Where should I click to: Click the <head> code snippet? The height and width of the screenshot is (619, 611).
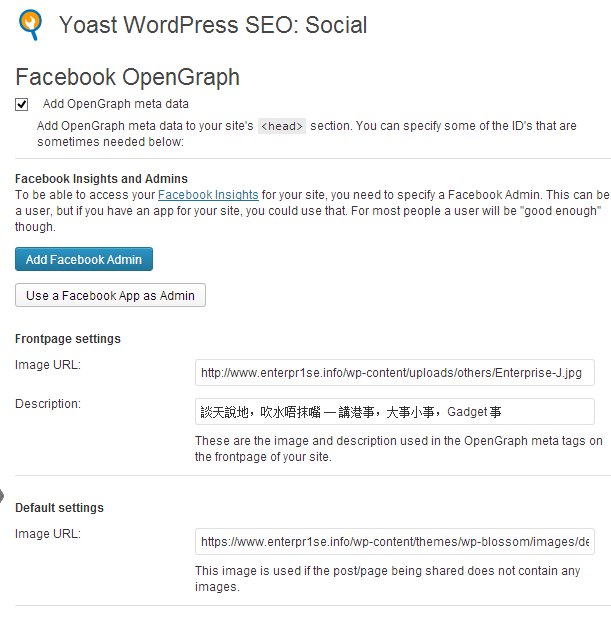(x=282, y=126)
